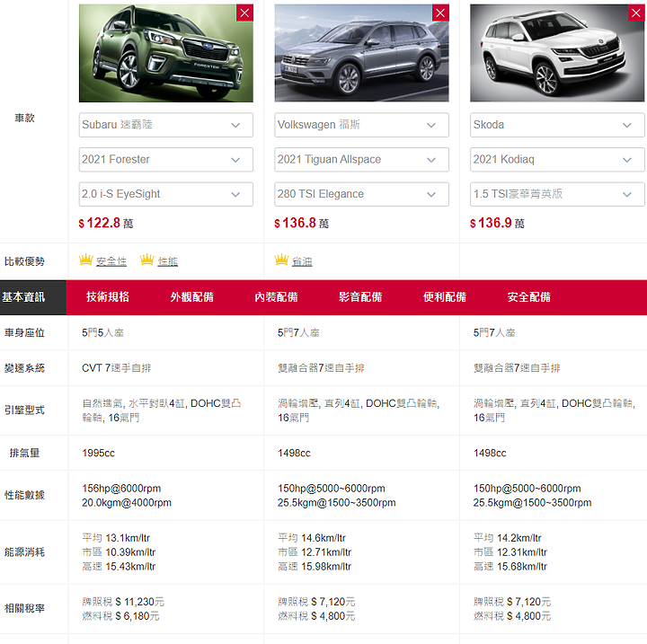Click the 車身座位 row label

(x=24, y=333)
